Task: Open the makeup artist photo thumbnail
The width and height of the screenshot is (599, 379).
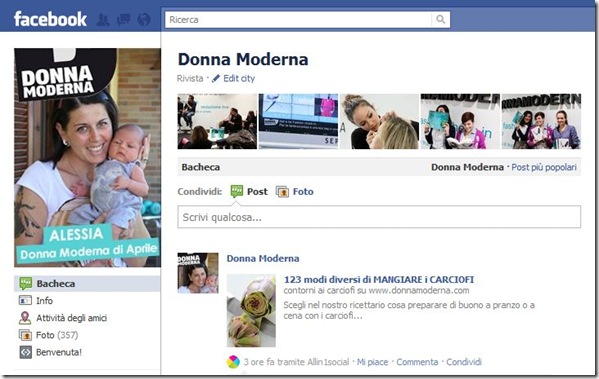Action: (x=379, y=121)
